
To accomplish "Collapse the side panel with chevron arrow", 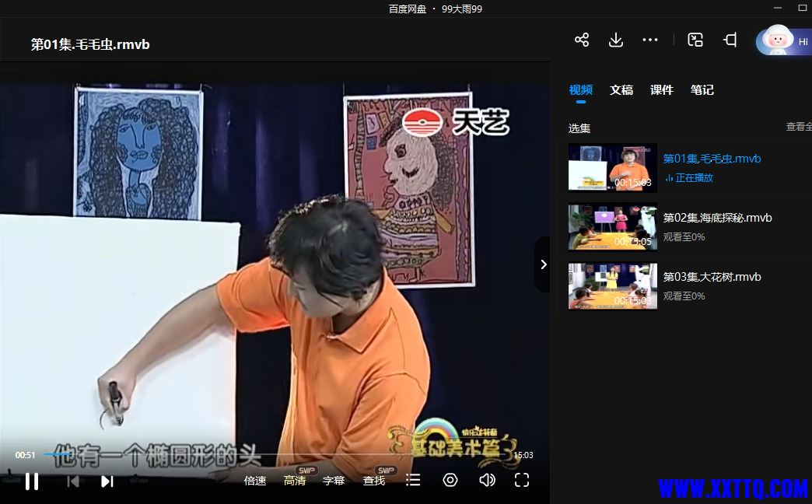I will (x=543, y=264).
